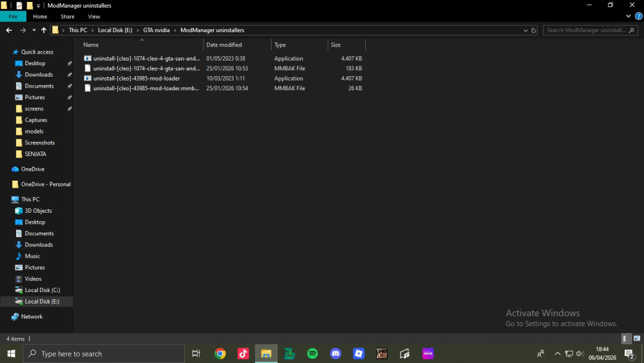This screenshot has width=644, height=363.
Task: Go up one folder level
Action: coord(44,30)
